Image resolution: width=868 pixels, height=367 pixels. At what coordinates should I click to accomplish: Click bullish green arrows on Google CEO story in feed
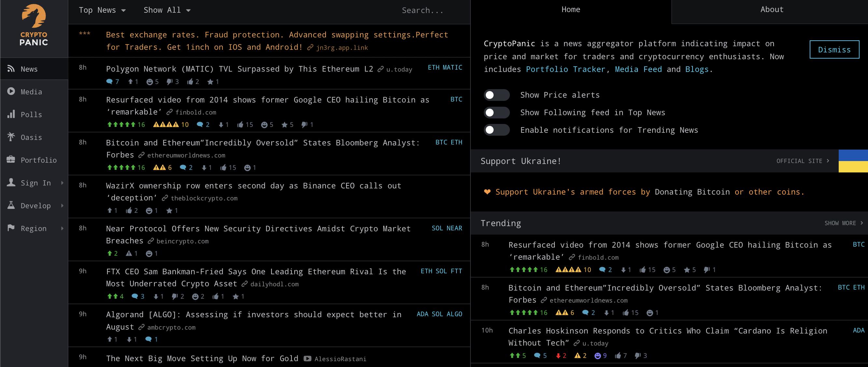(x=121, y=125)
